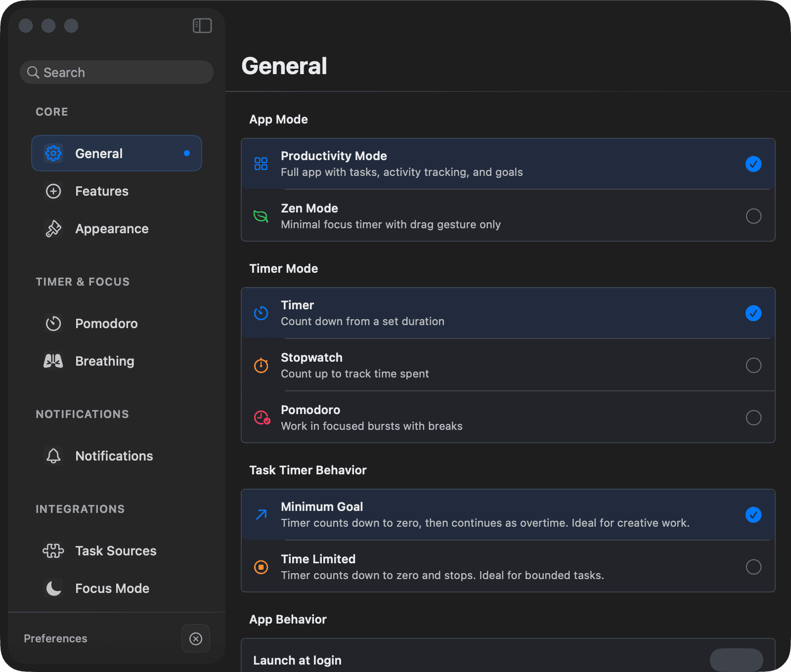Open the Features settings section
The height and width of the screenshot is (672, 791).
tap(117, 191)
